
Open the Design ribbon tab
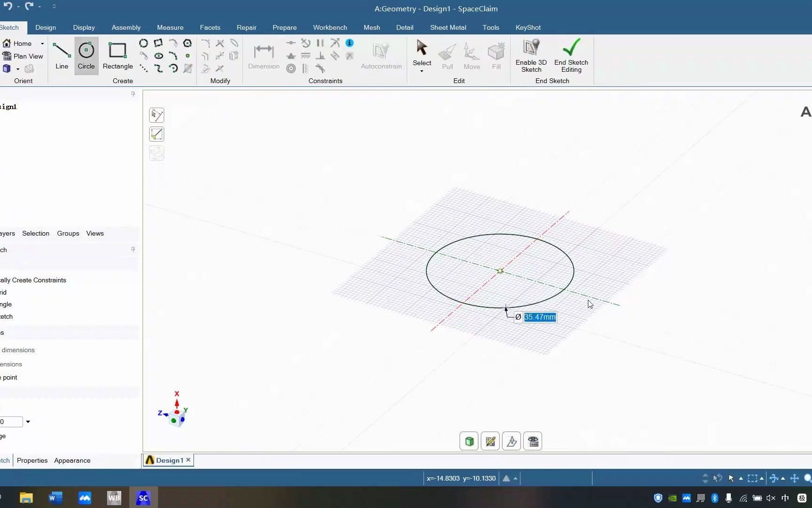pyautogui.click(x=46, y=27)
